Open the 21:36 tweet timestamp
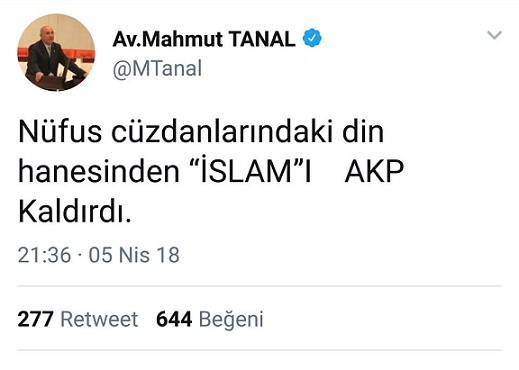Screen dimensions: 519x370 [x=44, y=255]
